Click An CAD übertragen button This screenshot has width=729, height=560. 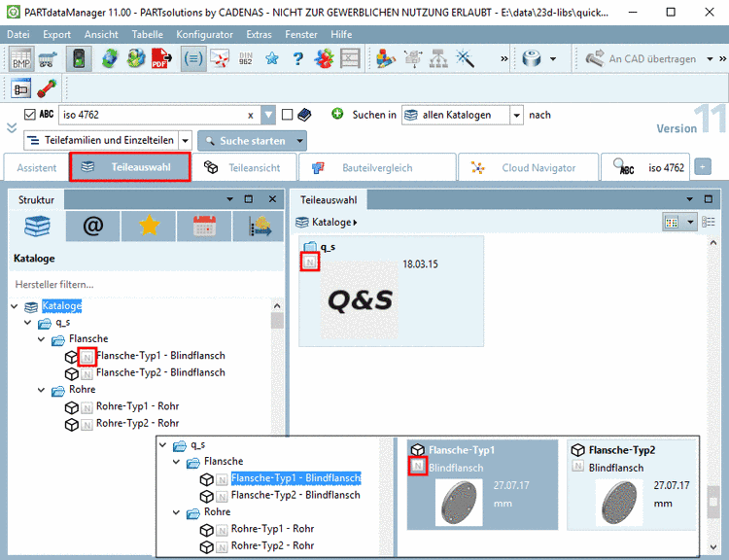click(x=642, y=59)
